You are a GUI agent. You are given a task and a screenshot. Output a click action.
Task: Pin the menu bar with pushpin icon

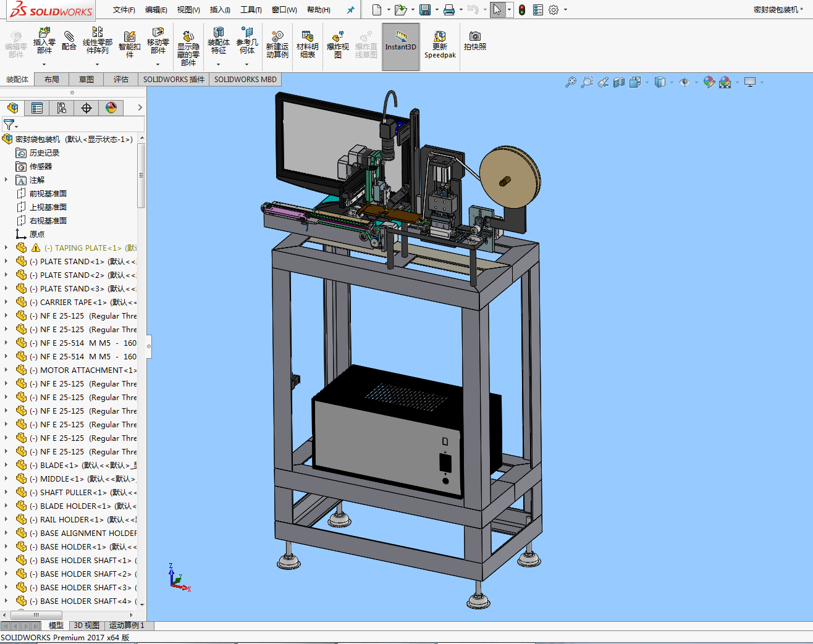click(351, 10)
